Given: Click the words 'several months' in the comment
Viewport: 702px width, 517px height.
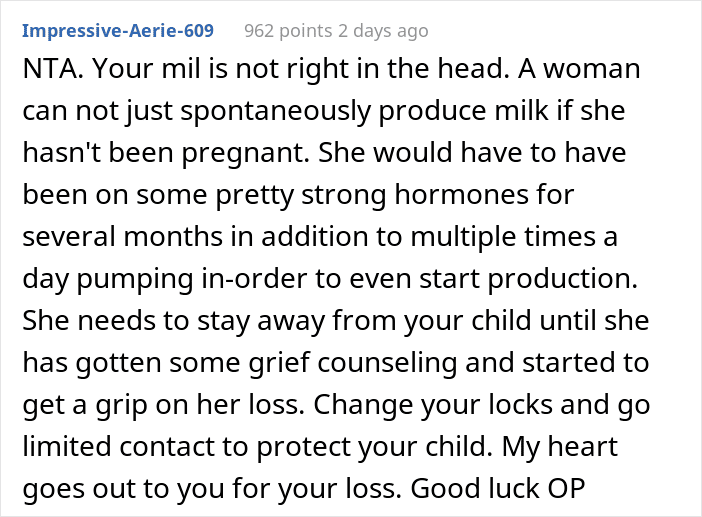Looking at the screenshot, I should pos(122,236).
